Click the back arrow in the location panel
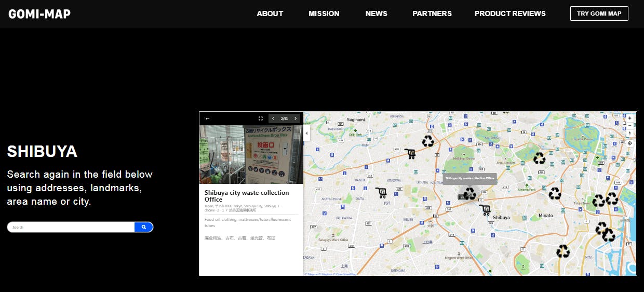 pos(207,118)
